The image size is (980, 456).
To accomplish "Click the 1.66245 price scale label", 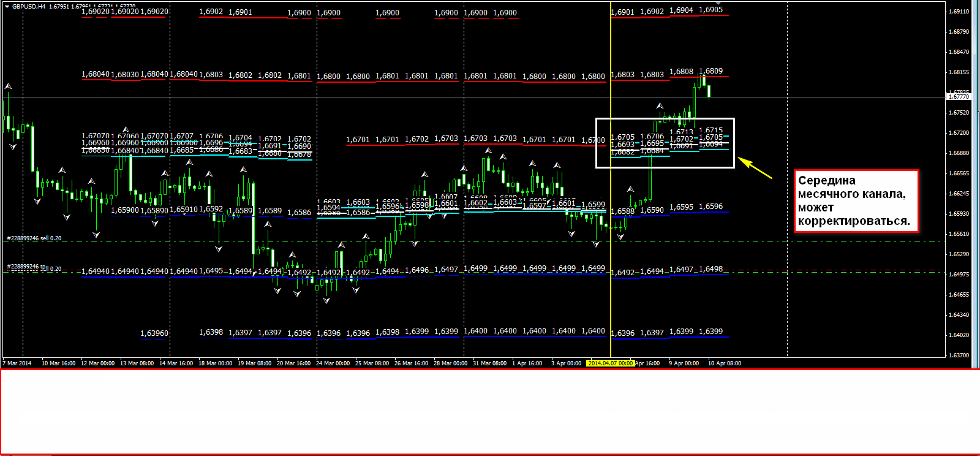I will 959,193.
